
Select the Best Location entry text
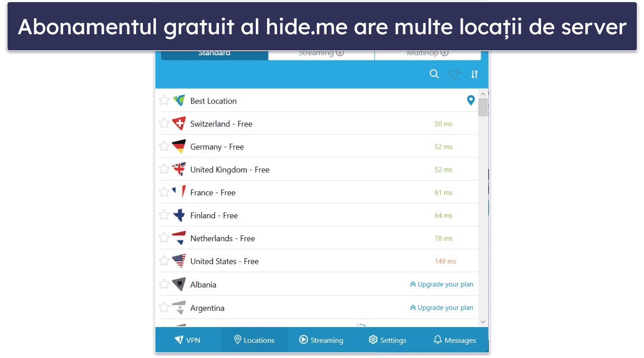[213, 101]
